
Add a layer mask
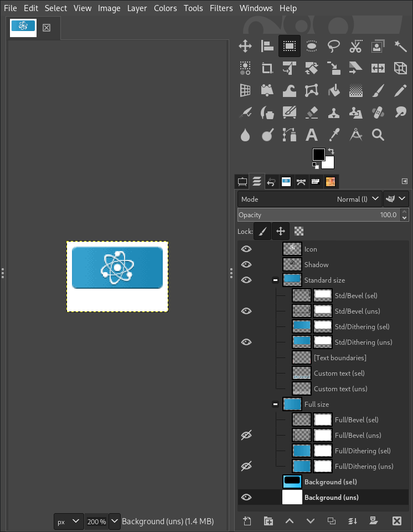(373, 521)
